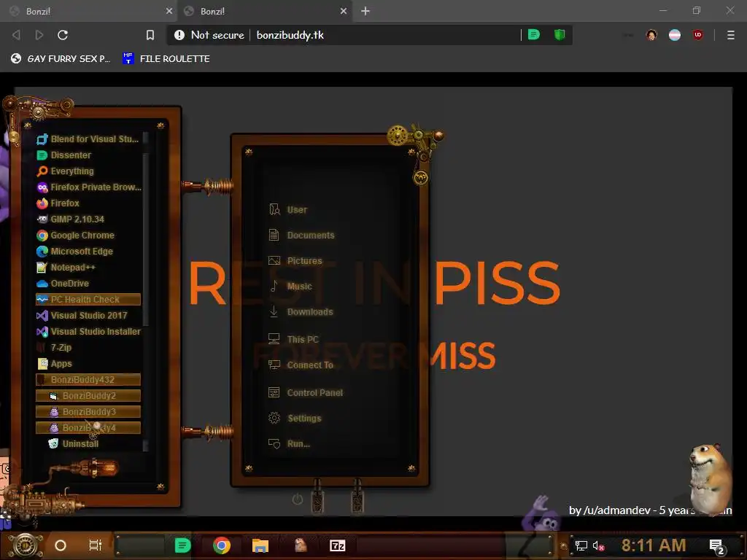Open Visual Studio Installer
The image size is (747, 560).
88,332
